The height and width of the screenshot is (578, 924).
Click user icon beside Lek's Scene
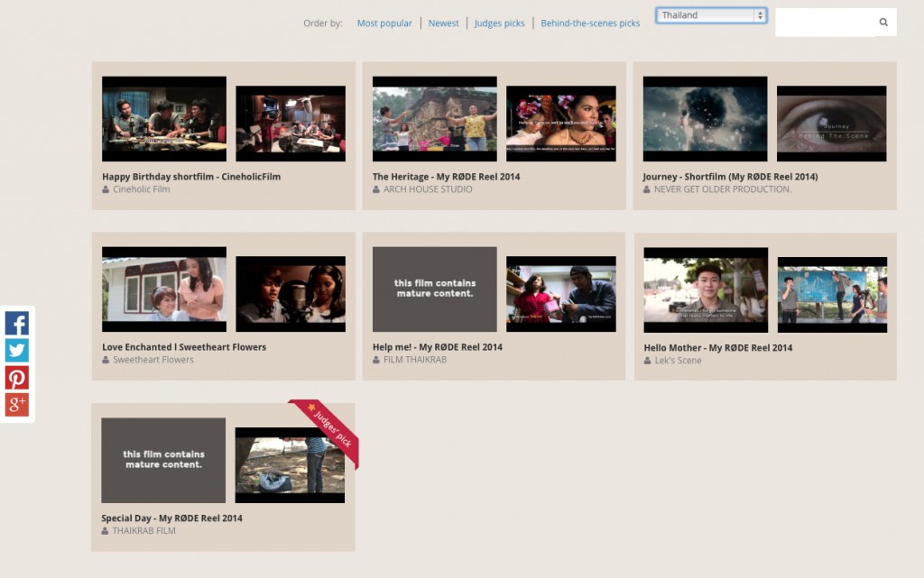click(x=648, y=361)
